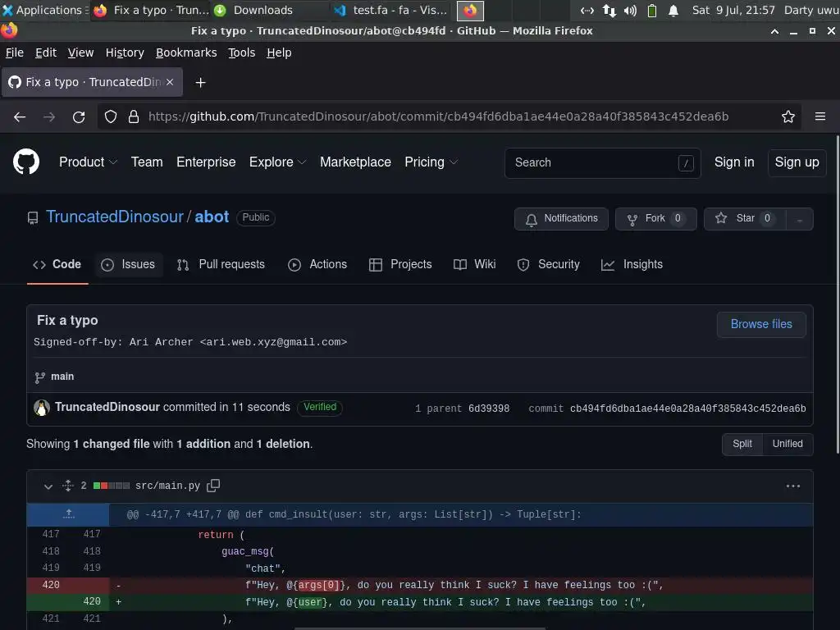Click the browser forward arrow
Screen dimensions: 840x630
49,116
